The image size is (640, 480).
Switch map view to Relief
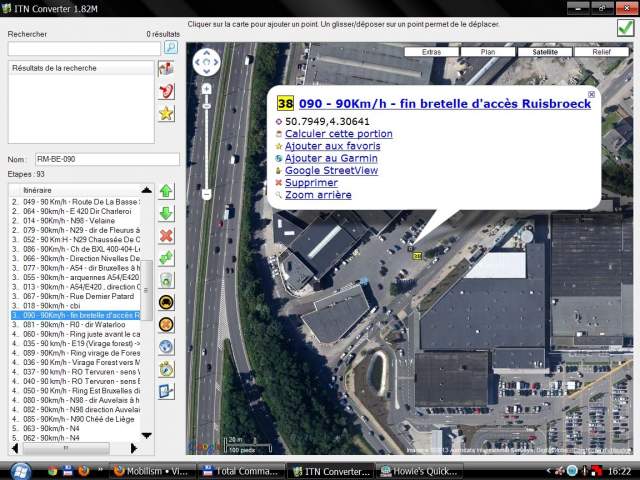[601, 51]
